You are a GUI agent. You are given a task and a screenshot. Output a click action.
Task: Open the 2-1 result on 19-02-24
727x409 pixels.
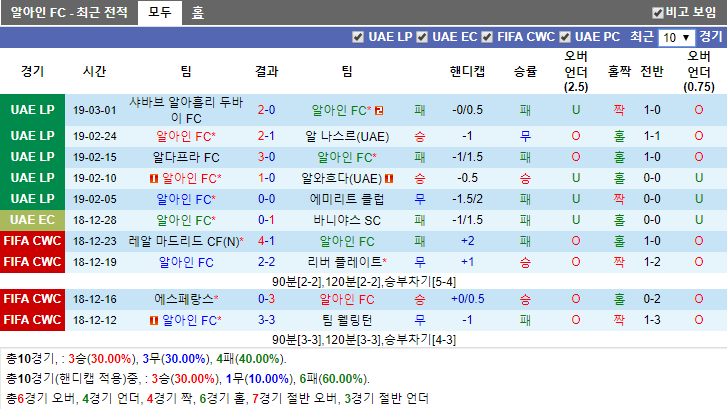click(267, 136)
